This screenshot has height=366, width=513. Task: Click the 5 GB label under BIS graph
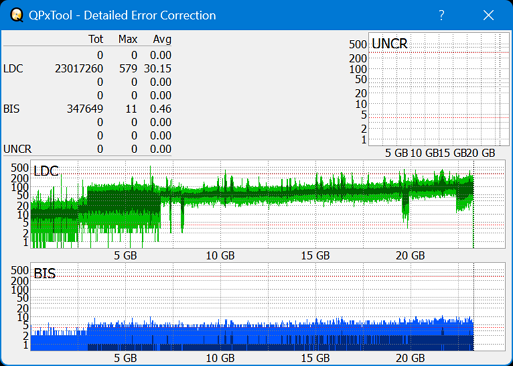tap(125, 358)
